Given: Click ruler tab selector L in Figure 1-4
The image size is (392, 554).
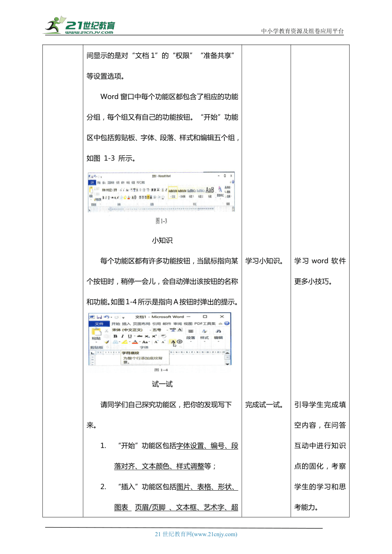Looking at the screenshot, I should click(x=92, y=353).
